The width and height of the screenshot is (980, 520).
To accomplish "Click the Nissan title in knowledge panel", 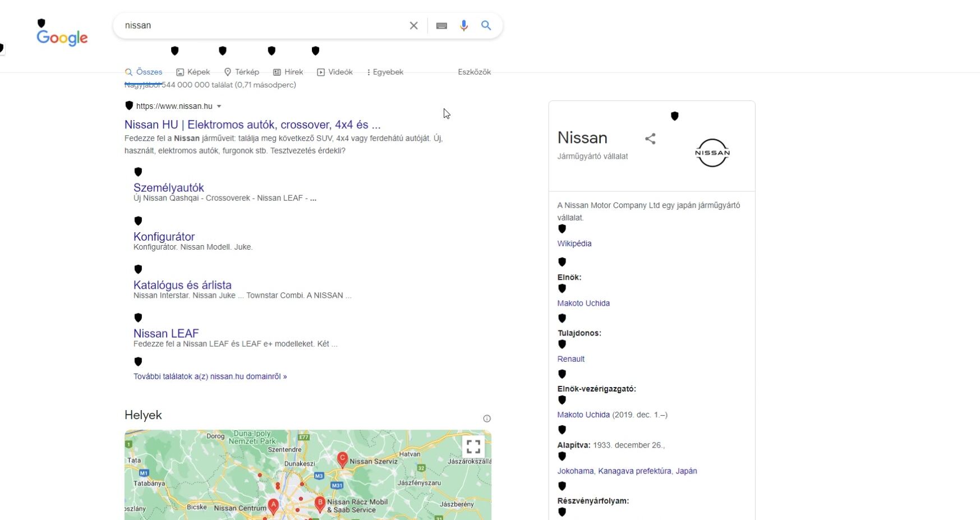I will tap(582, 137).
